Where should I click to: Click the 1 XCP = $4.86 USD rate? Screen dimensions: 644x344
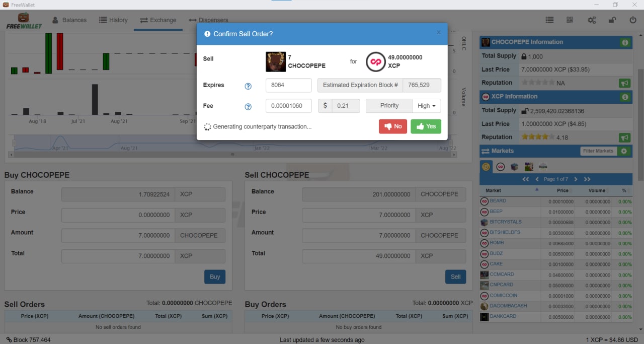coord(612,340)
